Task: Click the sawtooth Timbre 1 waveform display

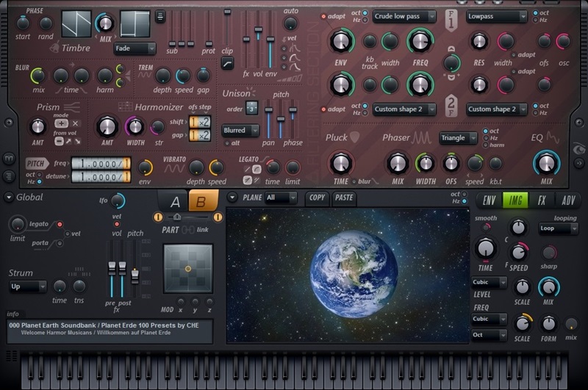Action: pos(76,24)
